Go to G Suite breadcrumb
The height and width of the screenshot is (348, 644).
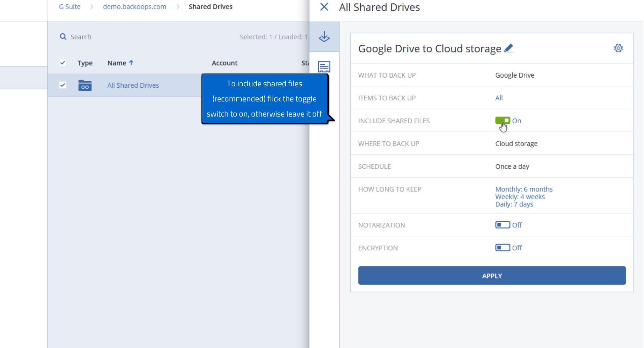point(70,7)
